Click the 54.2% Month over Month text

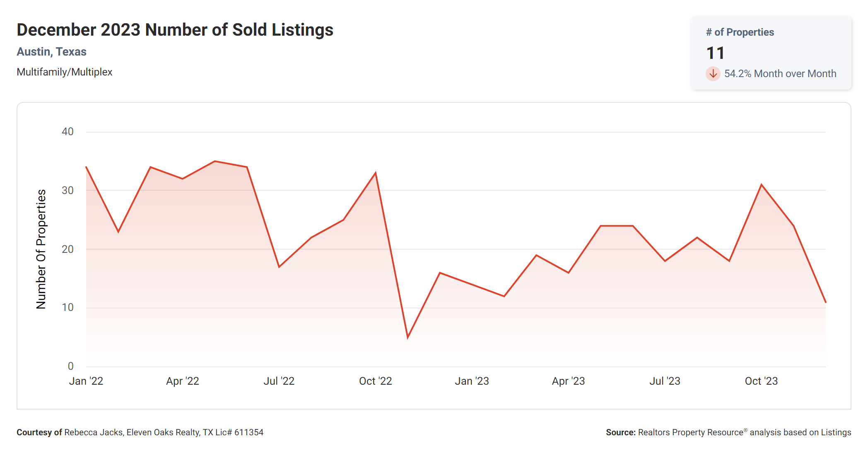(x=780, y=74)
